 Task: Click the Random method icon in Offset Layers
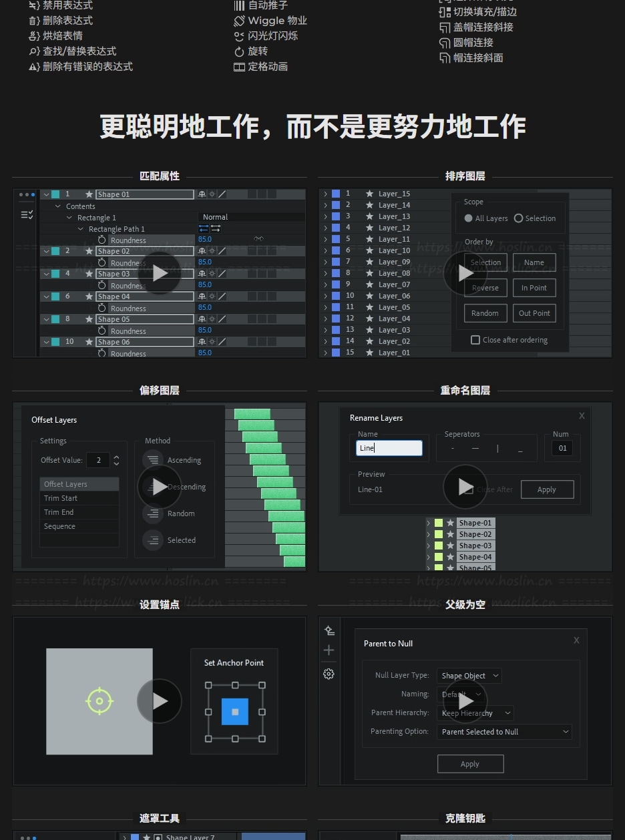coord(153,513)
